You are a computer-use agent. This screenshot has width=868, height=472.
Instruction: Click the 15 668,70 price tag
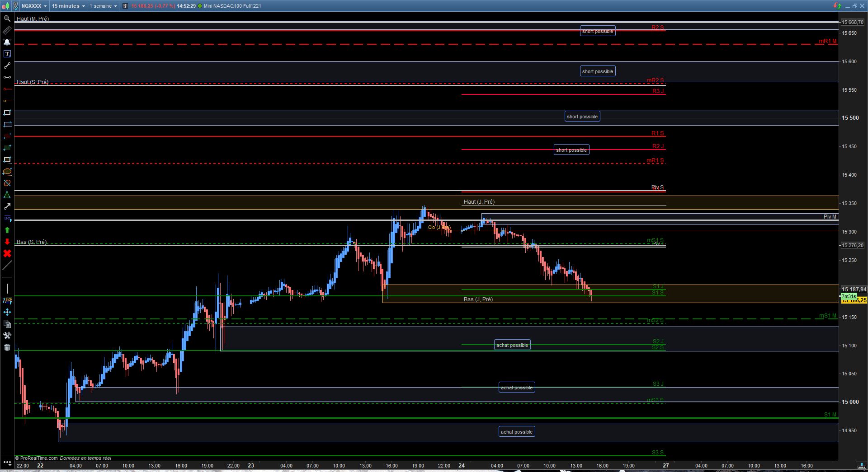tap(853, 22)
